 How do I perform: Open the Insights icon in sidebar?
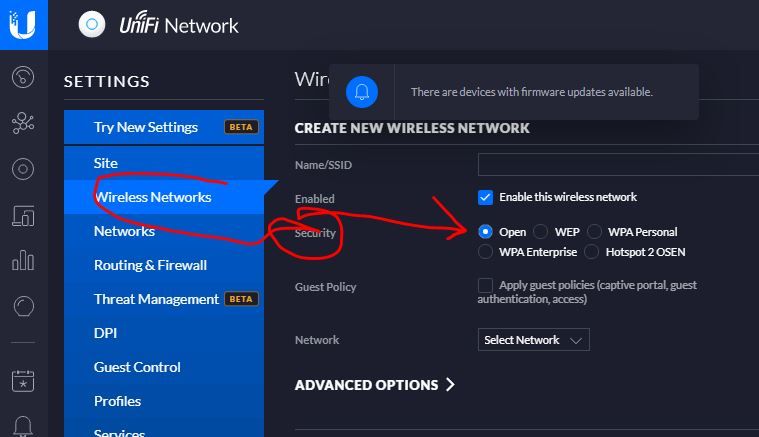click(23, 306)
